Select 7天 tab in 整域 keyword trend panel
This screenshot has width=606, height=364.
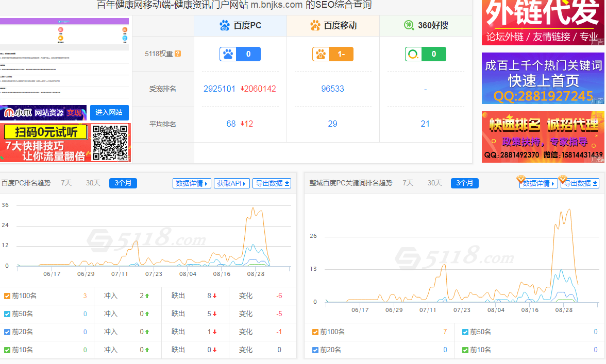click(408, 183)
